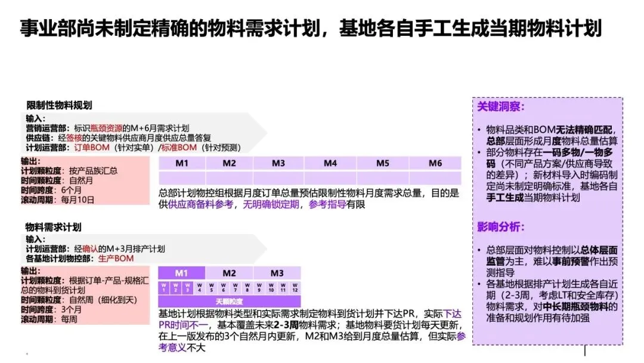This screenshot has height=363, width=644.
Task: Select the heading '限制性物料规划'
Action: click(x=59, y=105)
